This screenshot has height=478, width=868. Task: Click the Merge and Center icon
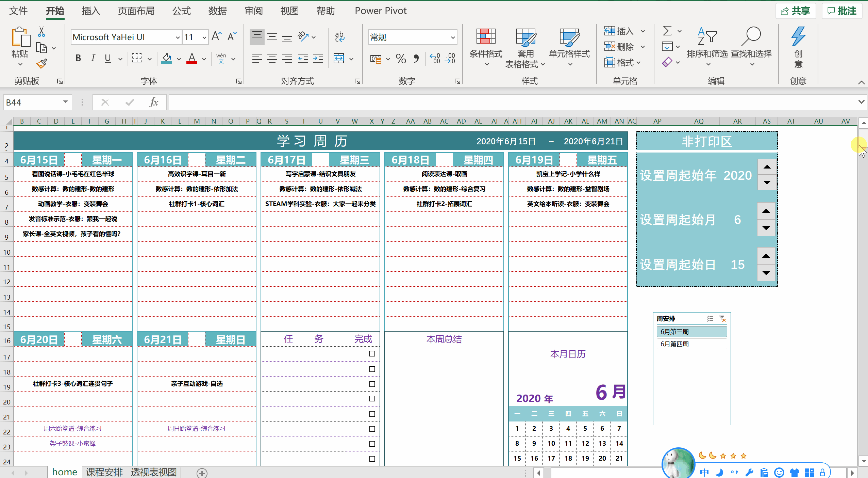tap(339, 58)
